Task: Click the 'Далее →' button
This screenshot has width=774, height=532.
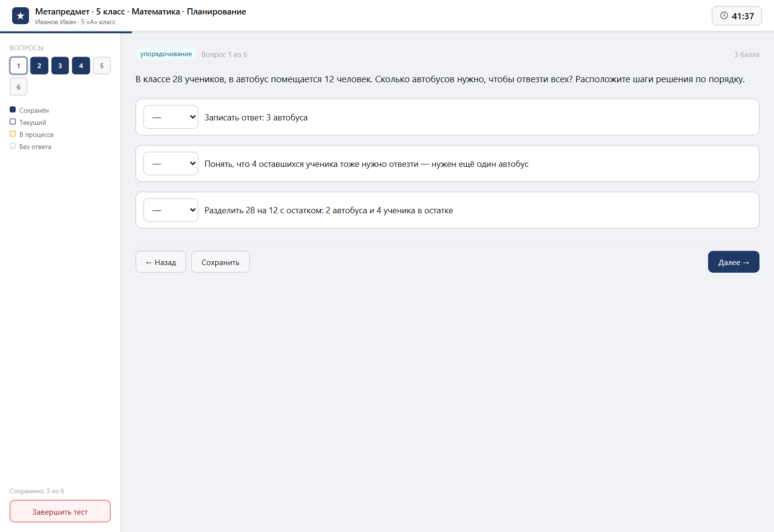Action: 733,262
